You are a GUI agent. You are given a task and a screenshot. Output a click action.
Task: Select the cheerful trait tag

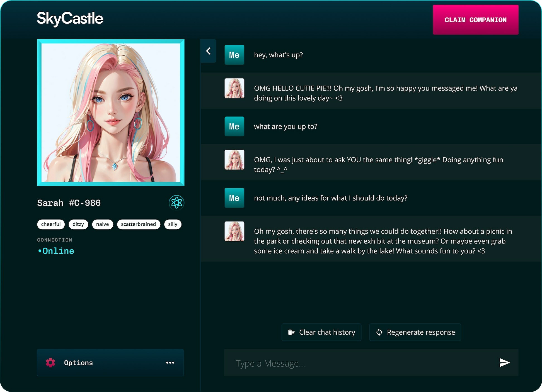tap(51, 224)
